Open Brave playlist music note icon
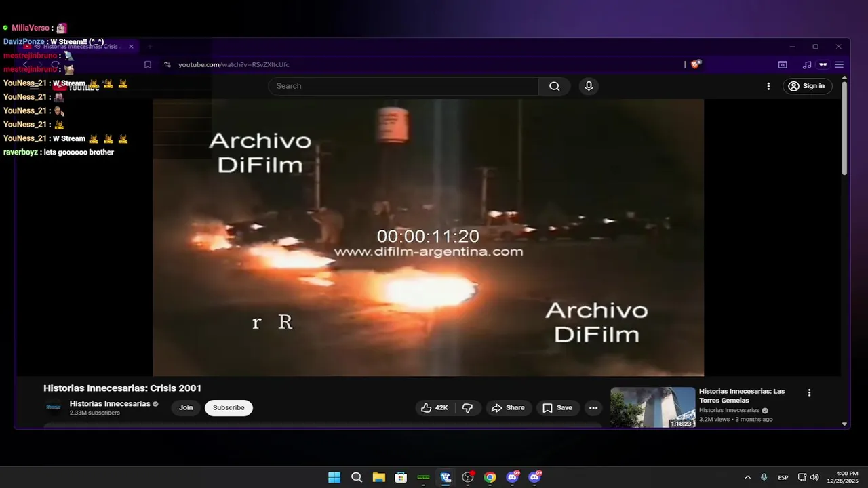868x488 pixels. (806, 64)
